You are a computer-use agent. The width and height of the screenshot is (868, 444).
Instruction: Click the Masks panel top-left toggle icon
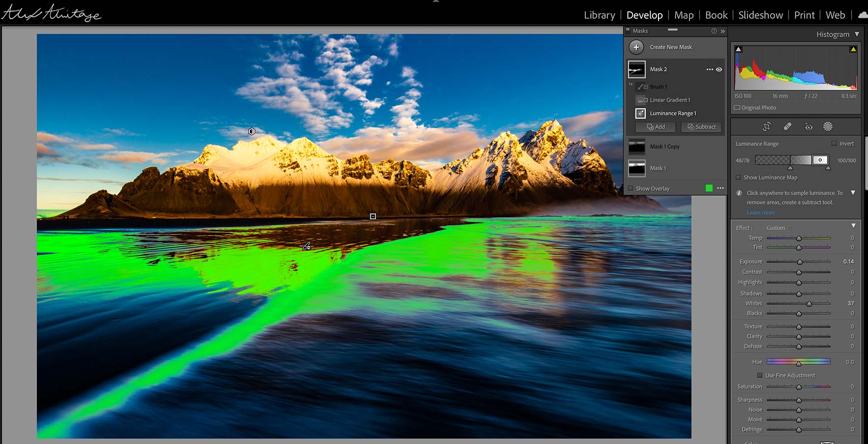[628, 31]
